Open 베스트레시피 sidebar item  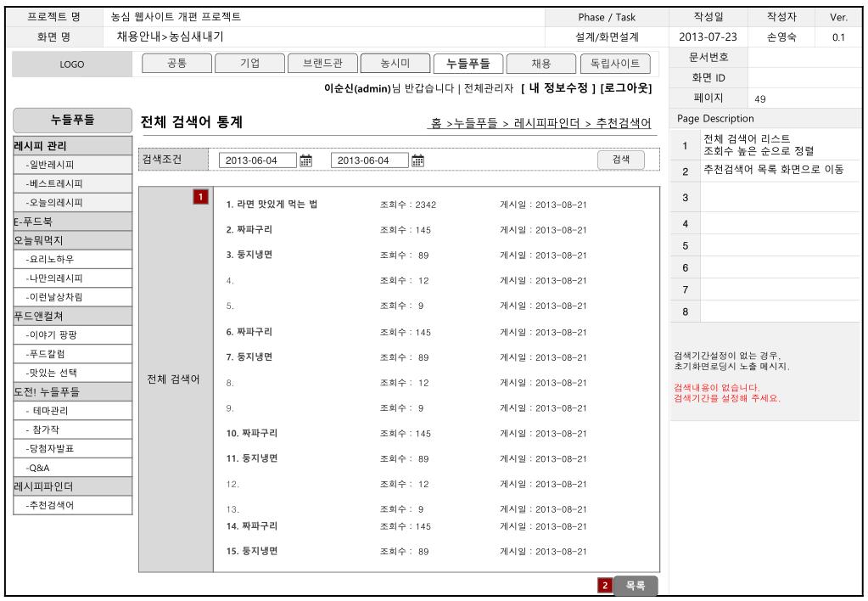[72, 183]
